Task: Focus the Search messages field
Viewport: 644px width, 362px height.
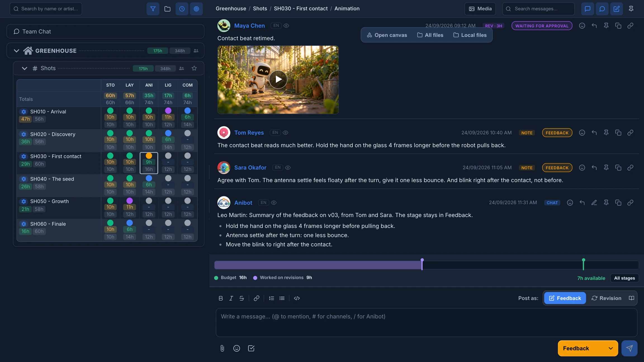Action: pyautogui.click(x=538, y=9)
